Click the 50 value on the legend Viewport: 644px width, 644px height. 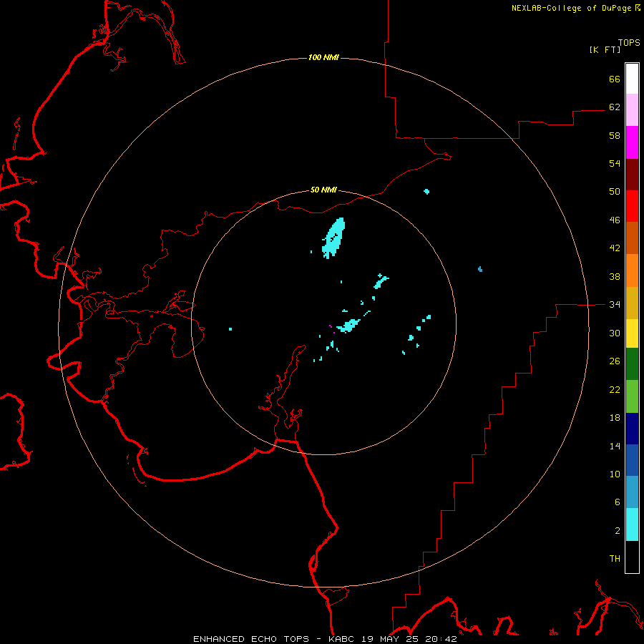coord(615,191)
